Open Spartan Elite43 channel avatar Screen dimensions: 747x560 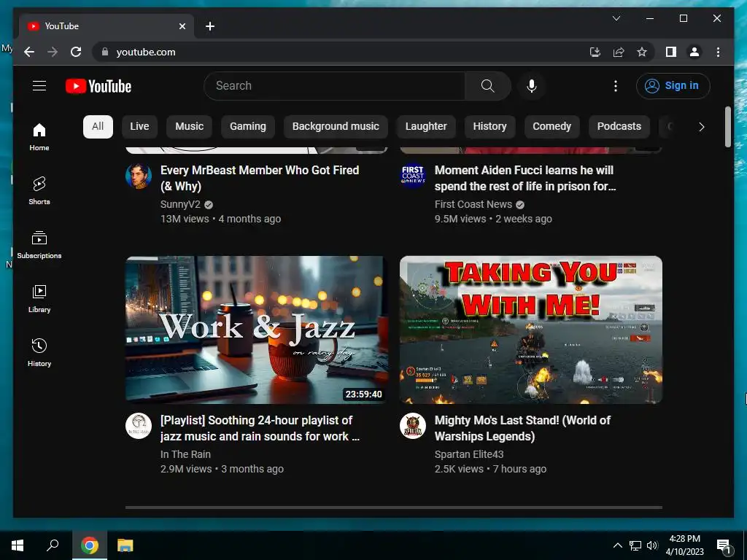tap(413, 426)
